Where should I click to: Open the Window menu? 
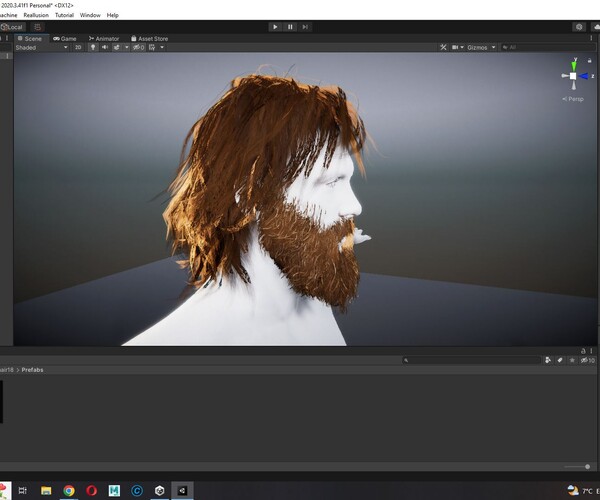pos(90,15)
